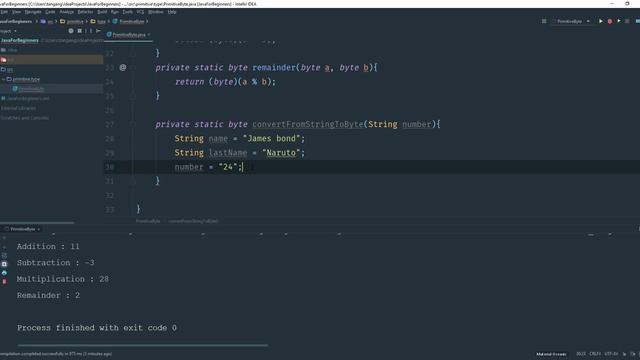Select External Libraries in Project tree

(x=18, y=108)
